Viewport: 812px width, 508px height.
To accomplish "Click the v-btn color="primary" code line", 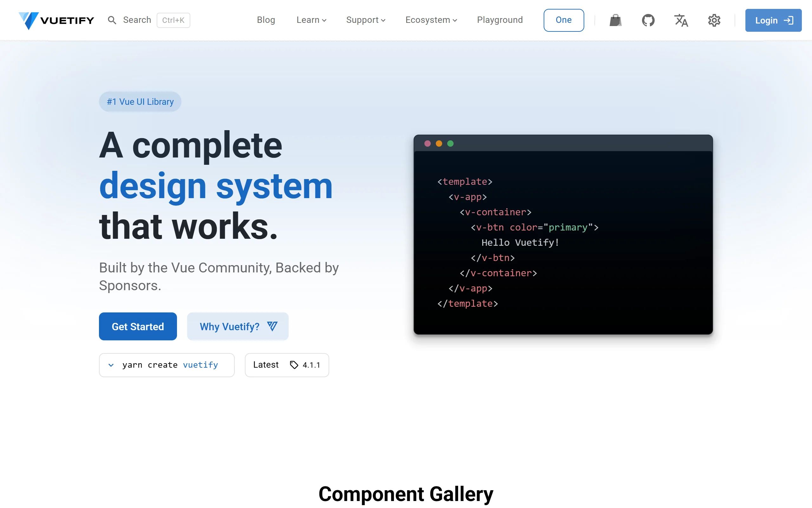I will (534, 227).
